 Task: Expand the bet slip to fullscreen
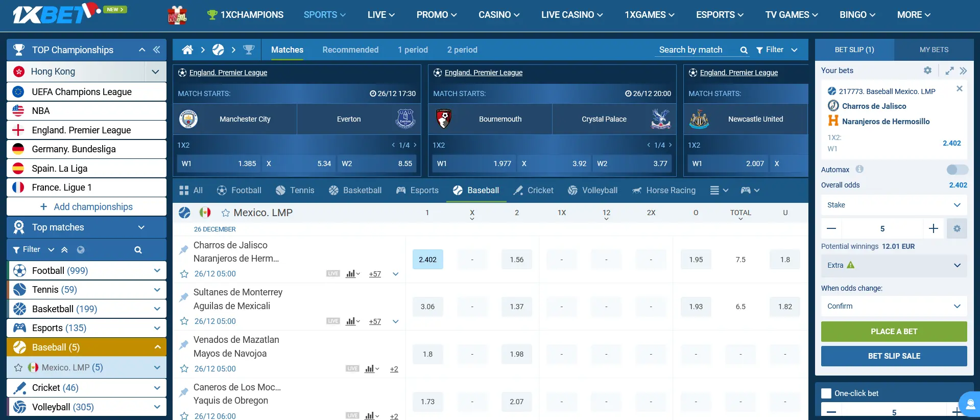[949, 71]
